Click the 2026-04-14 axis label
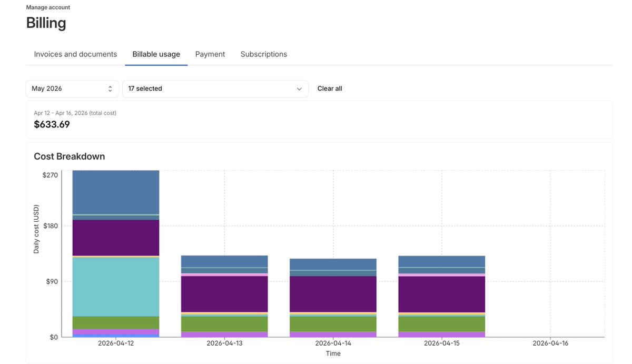This screenshot has height=364, width=632. [333, 343]
